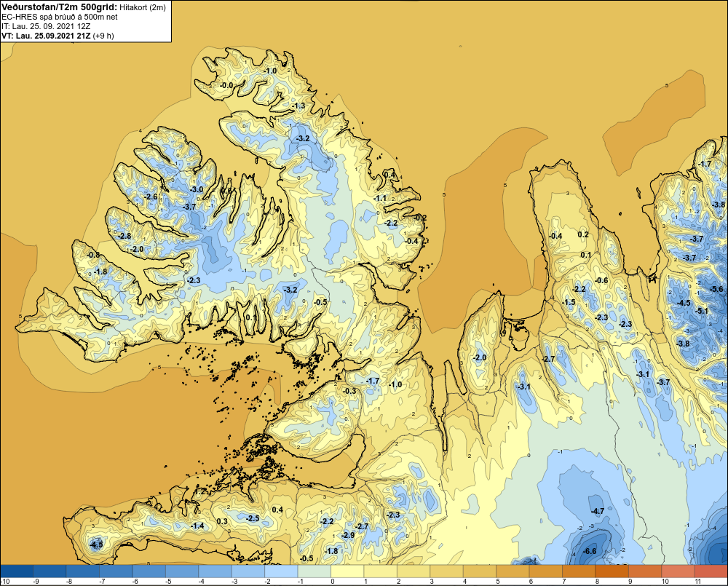Viewport: 728px width, 586px height.
Task: Click the '-2.6' temperature value
Action: coord(151,197)
